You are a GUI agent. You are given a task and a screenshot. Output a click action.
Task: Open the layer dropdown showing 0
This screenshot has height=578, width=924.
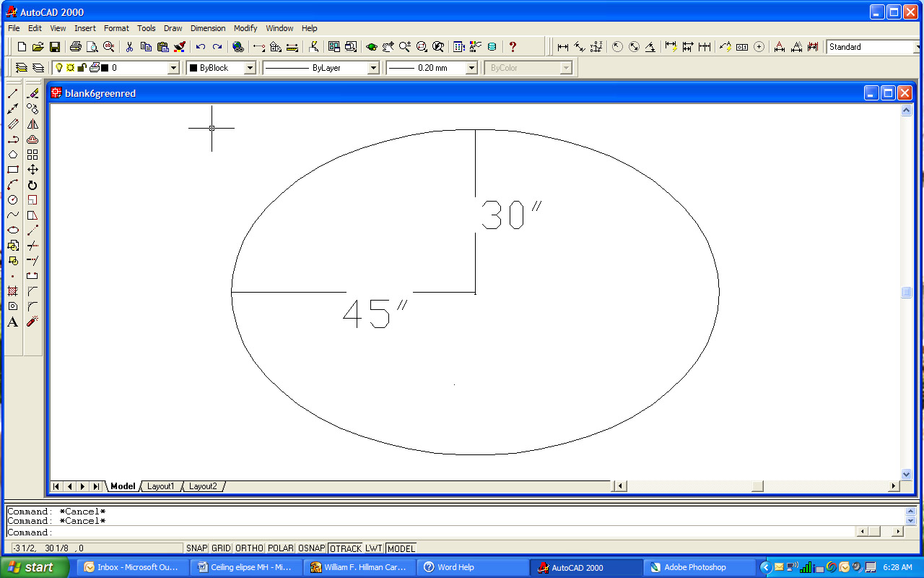(x=173, y=68)
